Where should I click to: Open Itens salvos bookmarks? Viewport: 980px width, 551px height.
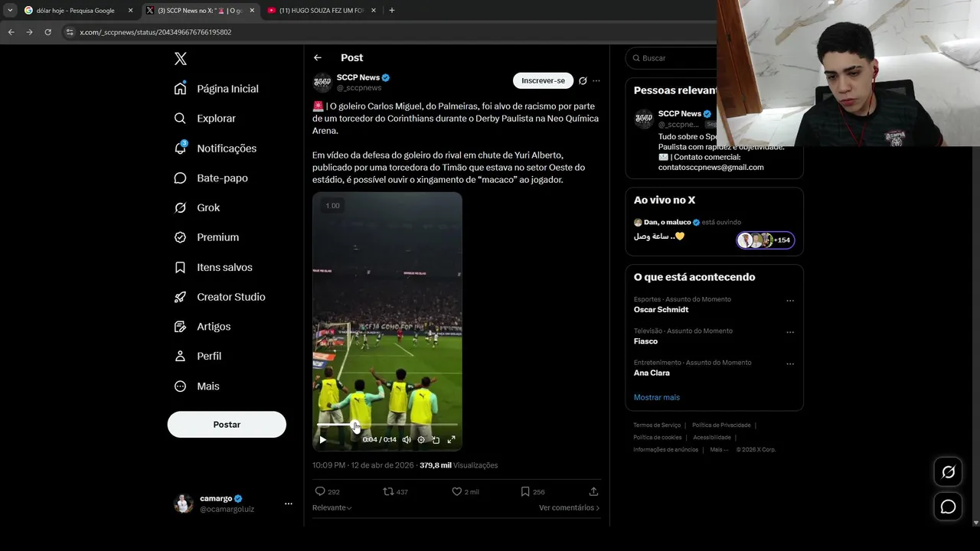point(214,267)
